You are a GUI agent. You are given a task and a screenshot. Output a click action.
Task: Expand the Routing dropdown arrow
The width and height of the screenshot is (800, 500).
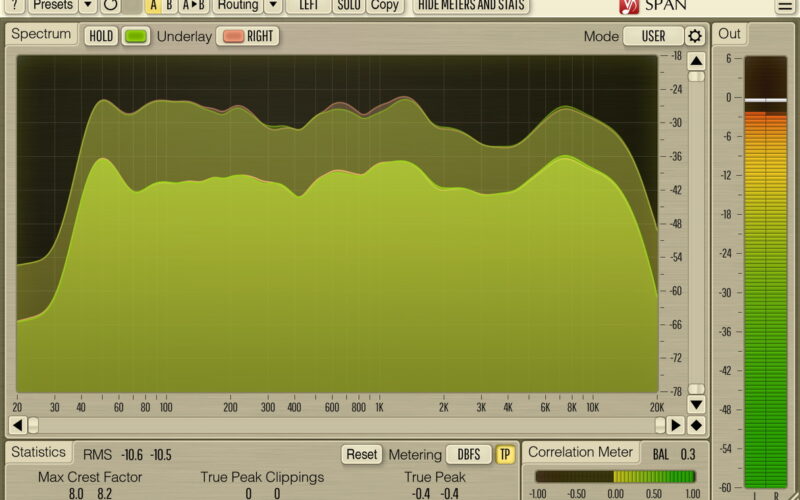[x=272, y=5]
